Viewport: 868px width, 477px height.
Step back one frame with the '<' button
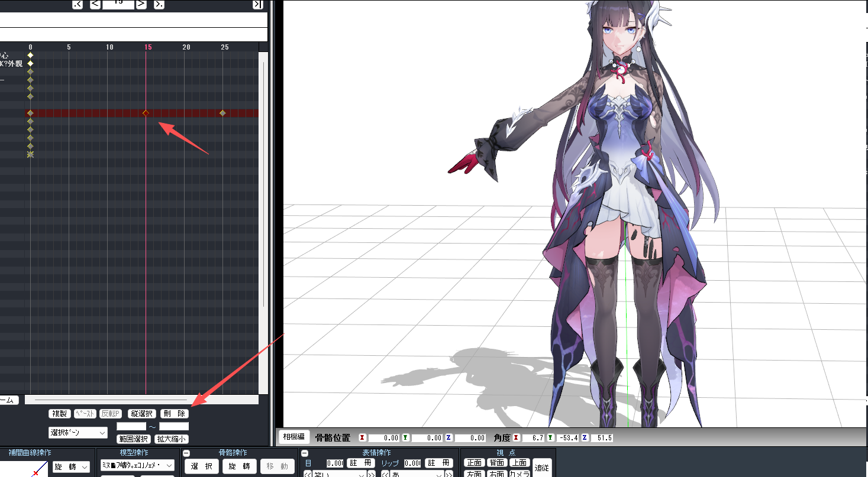[95, 4]
